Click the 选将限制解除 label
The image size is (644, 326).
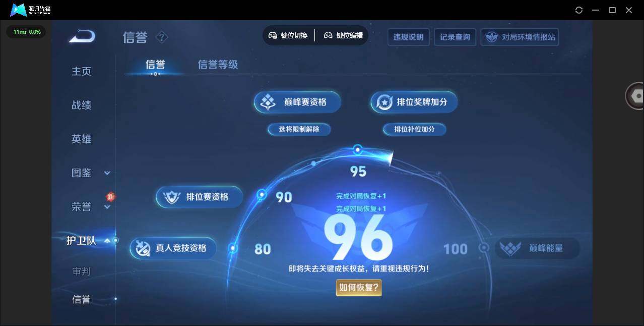point(299,130)
